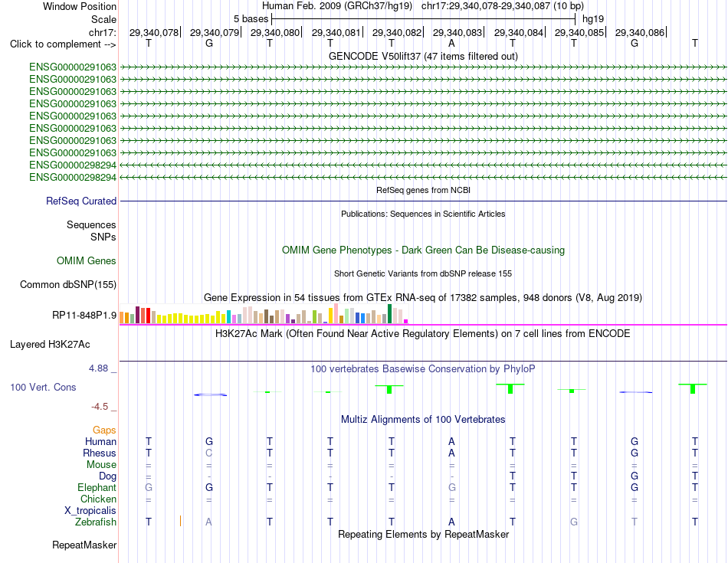Click the X_tropicalis alignment row label

(90, 511)
